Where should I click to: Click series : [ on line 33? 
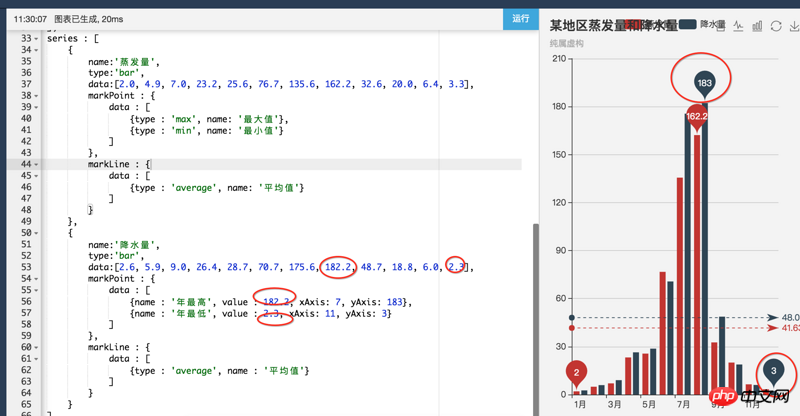coord(73,39)
